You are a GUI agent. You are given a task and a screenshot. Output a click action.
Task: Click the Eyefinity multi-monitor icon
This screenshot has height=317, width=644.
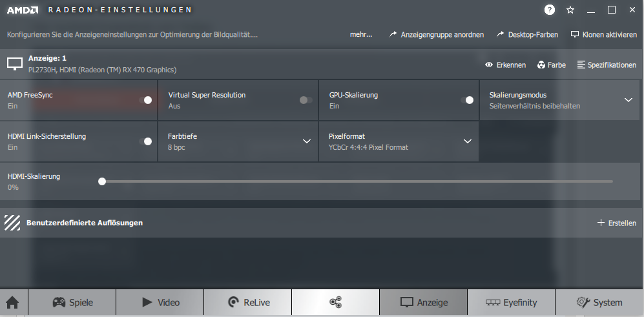tap(492, 303)
